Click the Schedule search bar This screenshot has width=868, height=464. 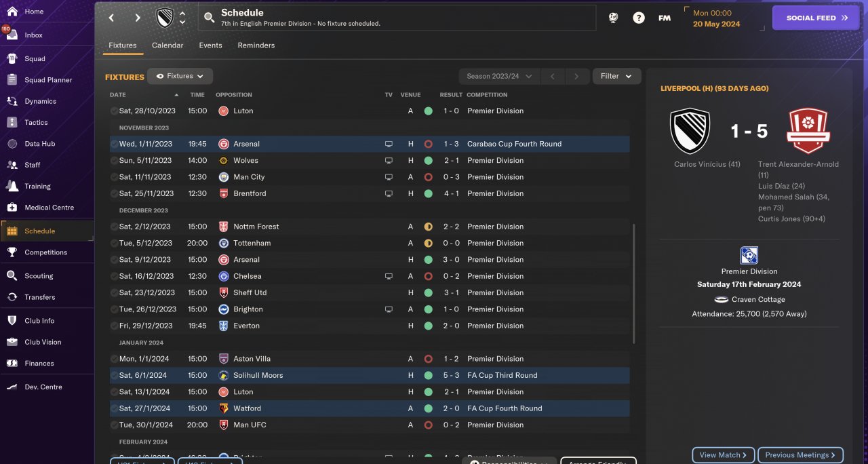pyautogui.click(x=397, y=18)
